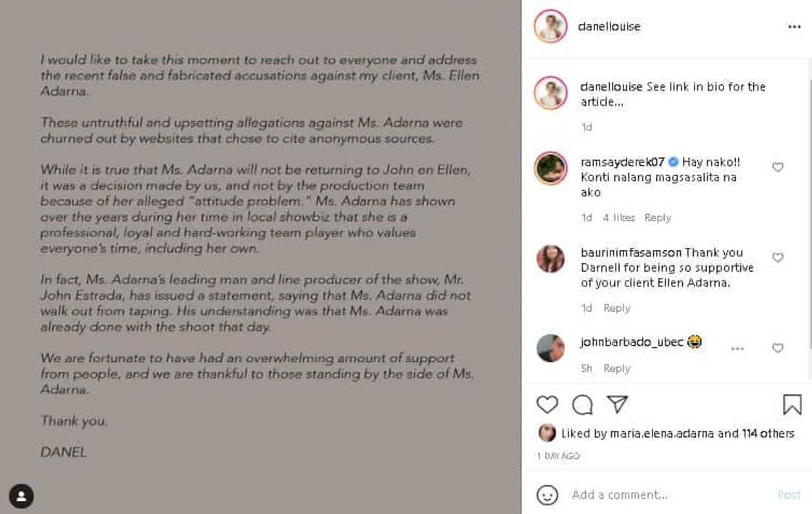Open the emoji picker smiley icon
This screenshot has height=514, width=812.
click(545, 494)
